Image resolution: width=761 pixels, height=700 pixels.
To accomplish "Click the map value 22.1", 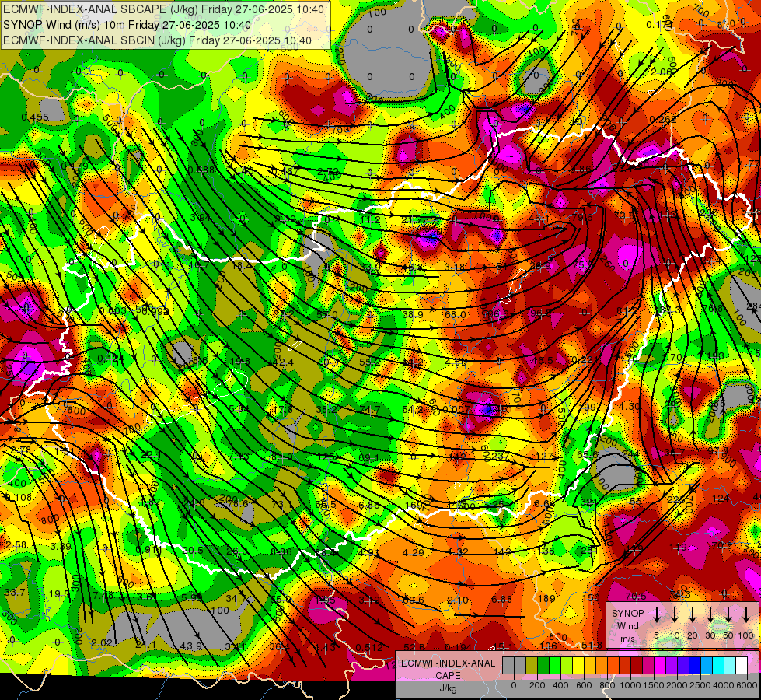I will coord(152,455).
